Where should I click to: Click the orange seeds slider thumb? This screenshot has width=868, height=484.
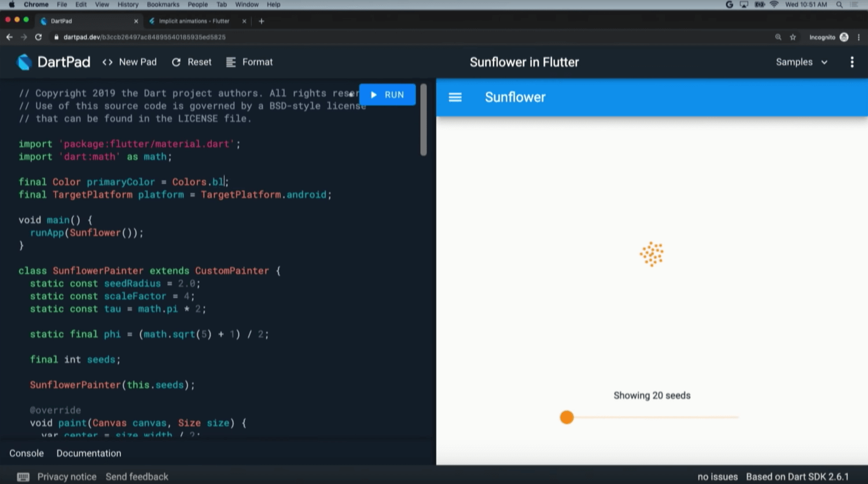pyautogui.click(x=567, y=417)
